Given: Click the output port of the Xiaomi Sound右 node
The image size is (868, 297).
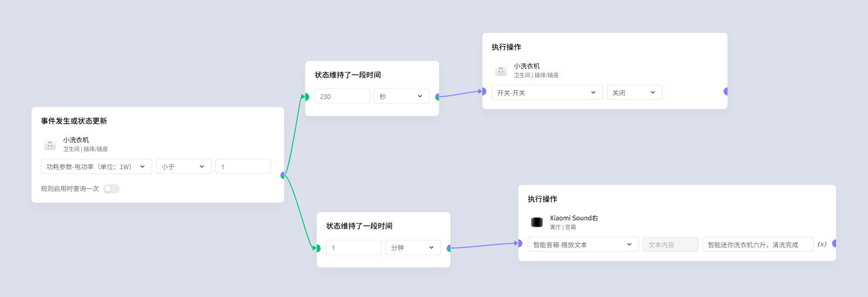Looking at the screenshot, I should click(x=834, y=244).
